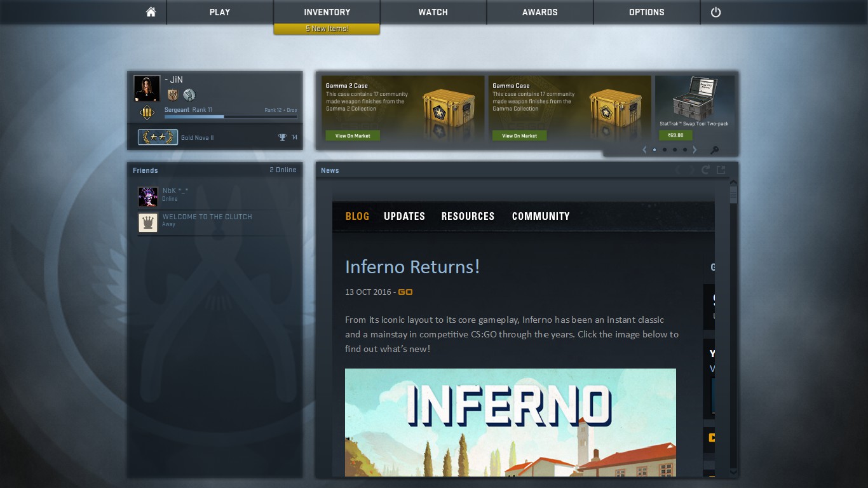
Task: Click the News scrollbar up arrow
Action: (733, 182)
